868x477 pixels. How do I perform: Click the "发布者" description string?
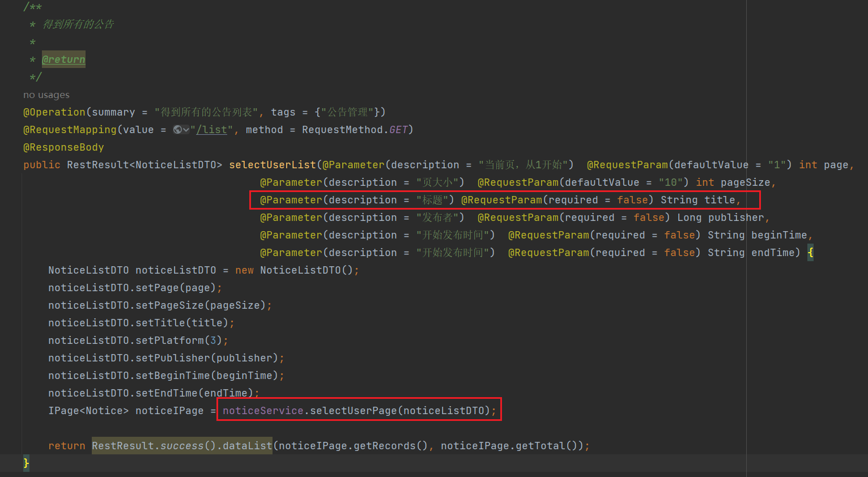pyautogui.click(x=437, y=218)
